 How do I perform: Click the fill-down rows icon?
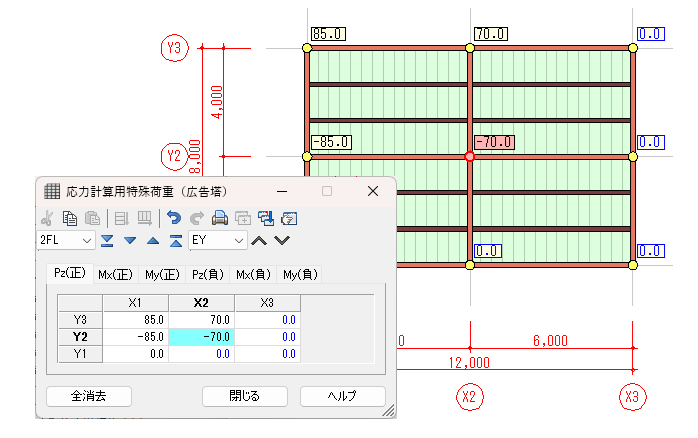121,218
